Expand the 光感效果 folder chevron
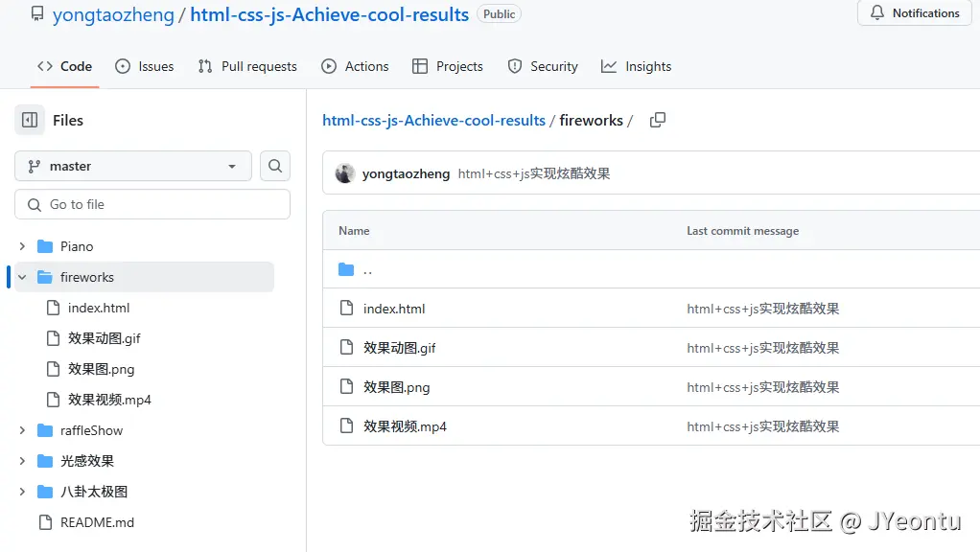980x552 pixels. [x=22, y=461]
